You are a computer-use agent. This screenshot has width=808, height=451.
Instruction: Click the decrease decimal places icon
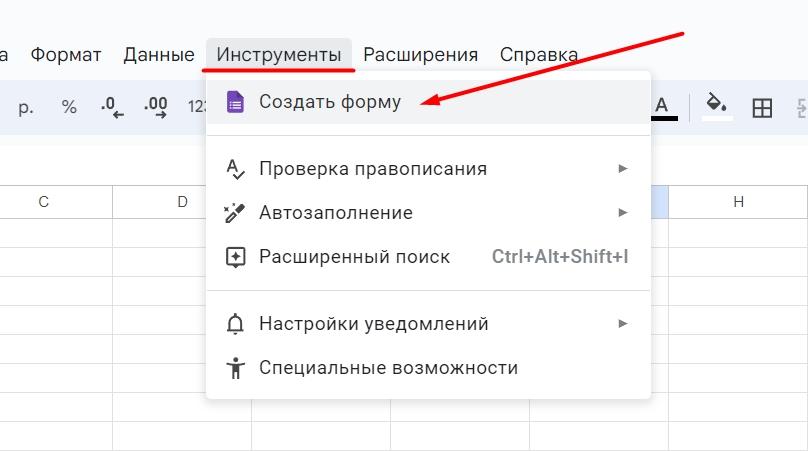coord(112,107)
